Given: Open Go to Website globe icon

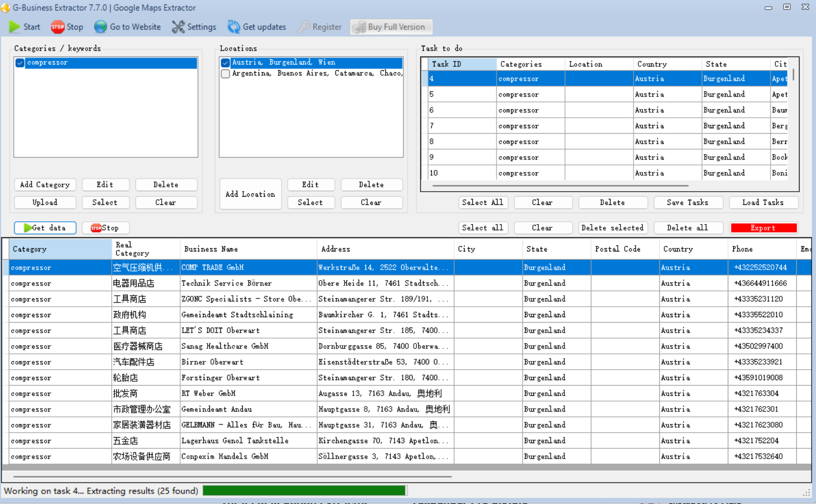Looking at the screenshot, I should (x=100, y=27).
